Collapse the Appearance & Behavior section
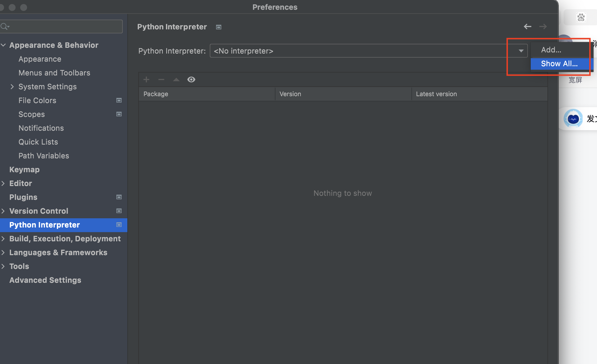This screenshot has height=364, width=597. click(3, 45)
